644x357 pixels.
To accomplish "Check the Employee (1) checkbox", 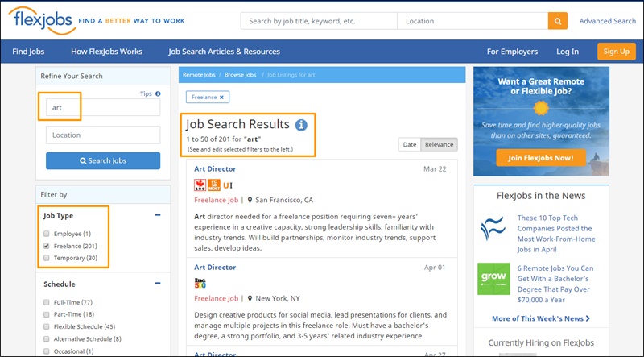I will click(47, 234).
